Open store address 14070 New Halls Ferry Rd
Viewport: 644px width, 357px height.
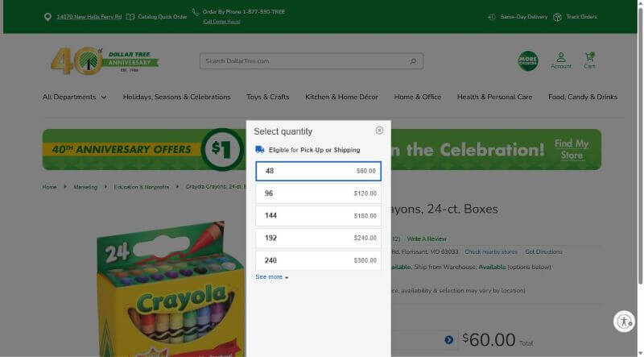click(x=89, y=17)
